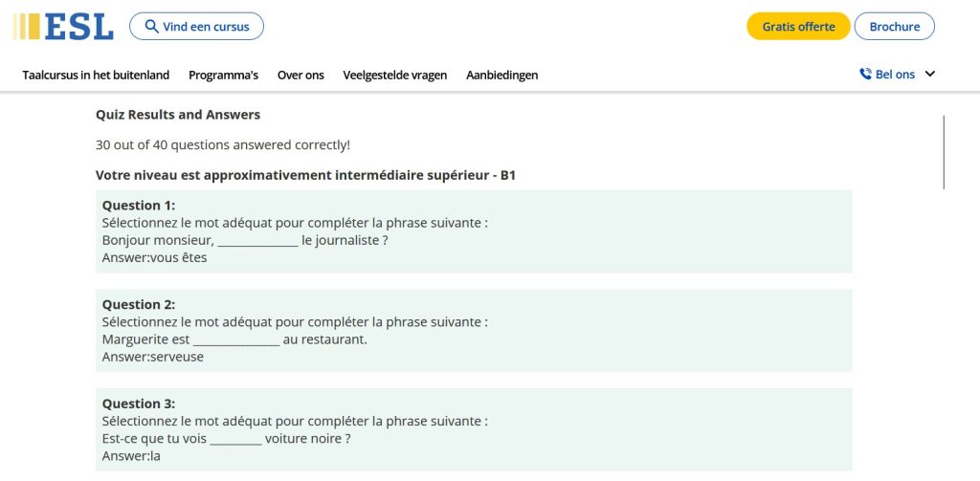Viewport: 980px width, 481px height.
Task: Select the Question 3 heading
Action: [139, 404]
